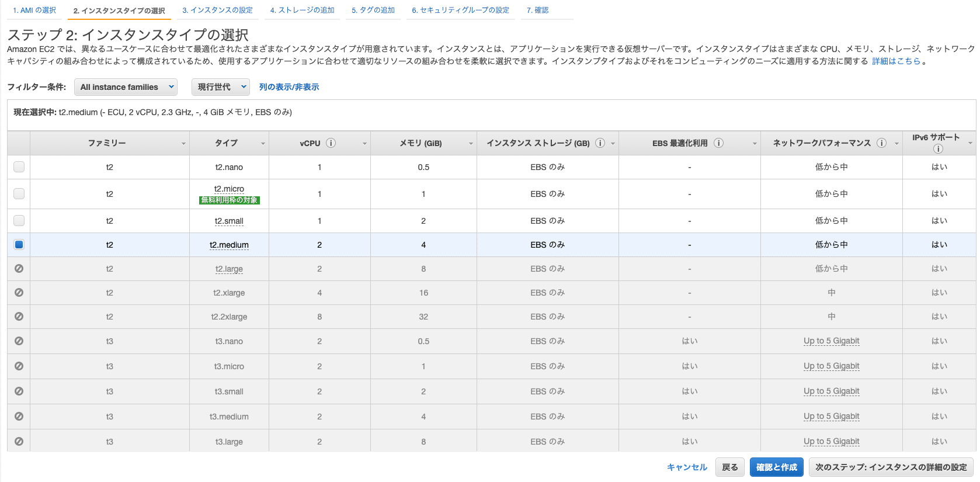This screenshot has width=980, height=482.
Task: Expand the ファミリー column sort arrow
Action: pyautogui.click(x=183, y=144)
